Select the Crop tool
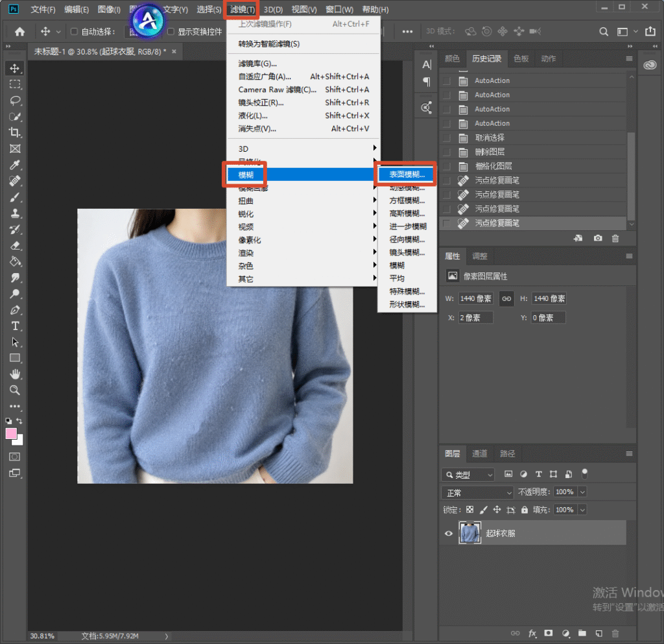The image size is (664, 644). (x=15, y=132)
